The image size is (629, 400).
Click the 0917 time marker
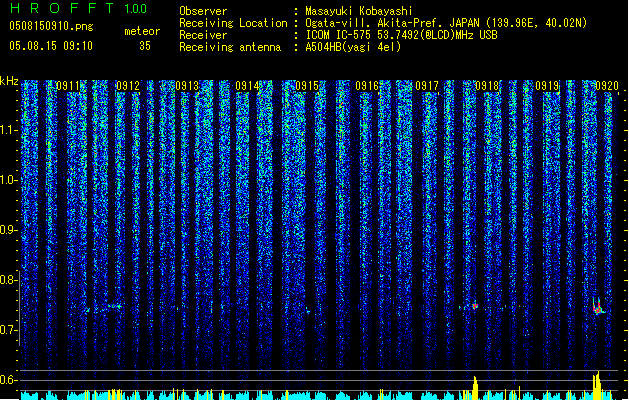pyautogui.click(x=427, y=86)
